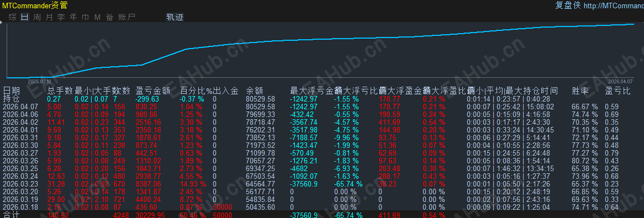644x218 pixels.
Task: Open the 币 currency tab
Action: tap(86, 17)
